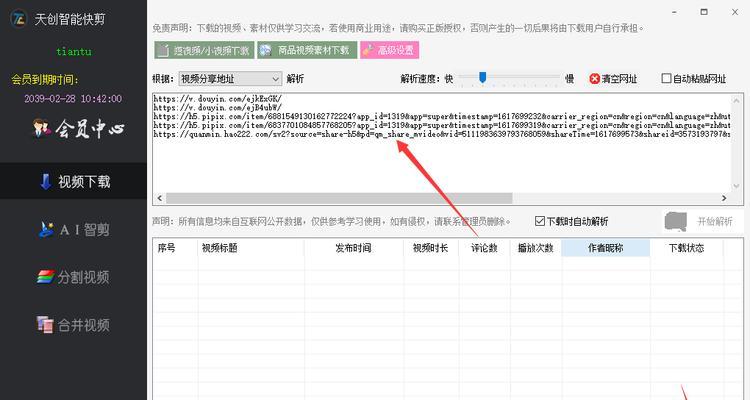Image resolution: width=750 pixels, height=400 pixels.
Task: Open the 会员中心 member center
Action: pos(79,128)
